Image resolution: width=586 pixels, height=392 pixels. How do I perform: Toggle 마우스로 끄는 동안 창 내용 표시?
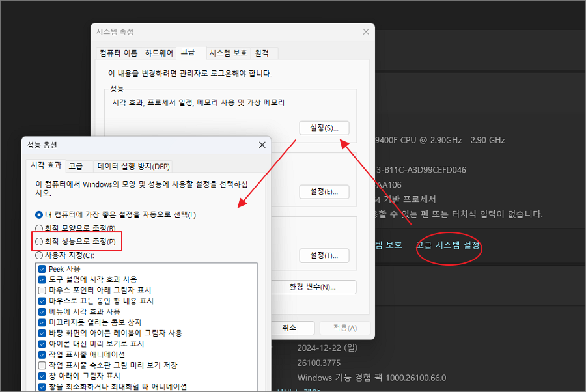coord(42,301)
